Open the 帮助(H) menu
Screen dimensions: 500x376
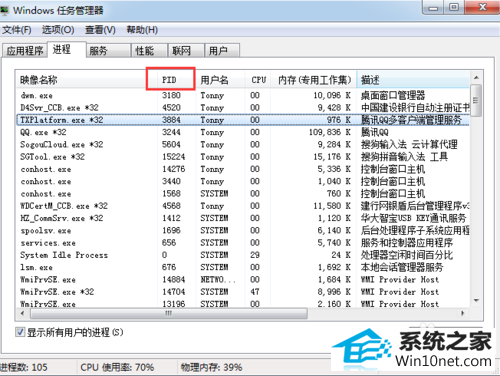(142, 30)
